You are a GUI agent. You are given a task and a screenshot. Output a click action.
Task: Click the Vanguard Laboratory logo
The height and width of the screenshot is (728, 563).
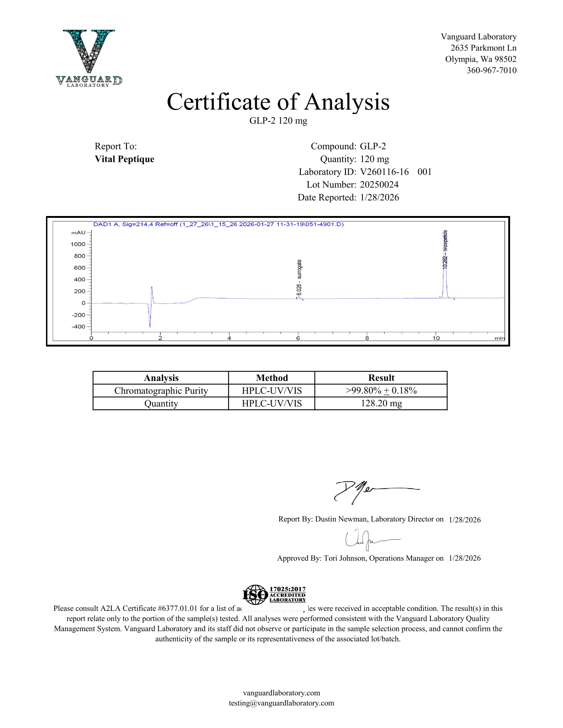tap(89, 58)
